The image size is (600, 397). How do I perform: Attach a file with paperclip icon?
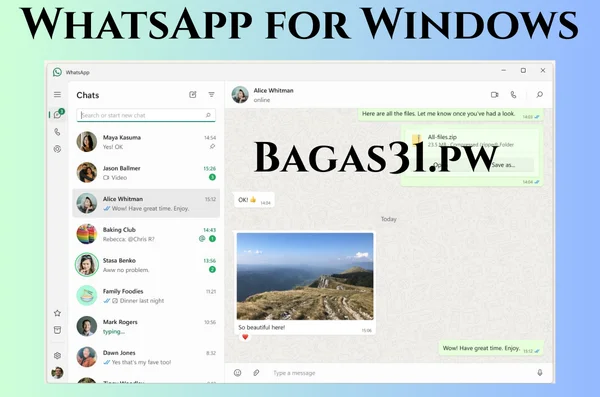pyautogui.click(x=256, y=372)
